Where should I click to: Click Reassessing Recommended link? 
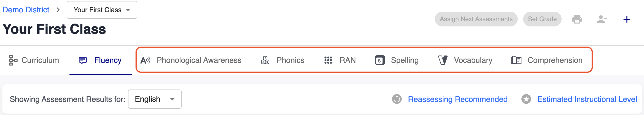pos(458,99)
